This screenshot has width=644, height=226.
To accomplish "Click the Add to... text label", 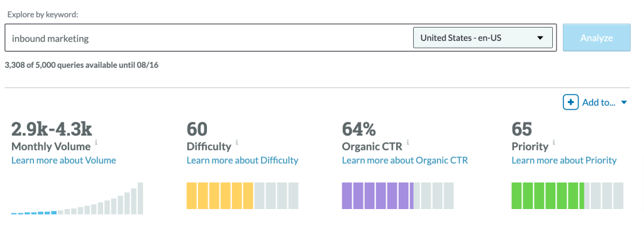I will pos(599,102).
